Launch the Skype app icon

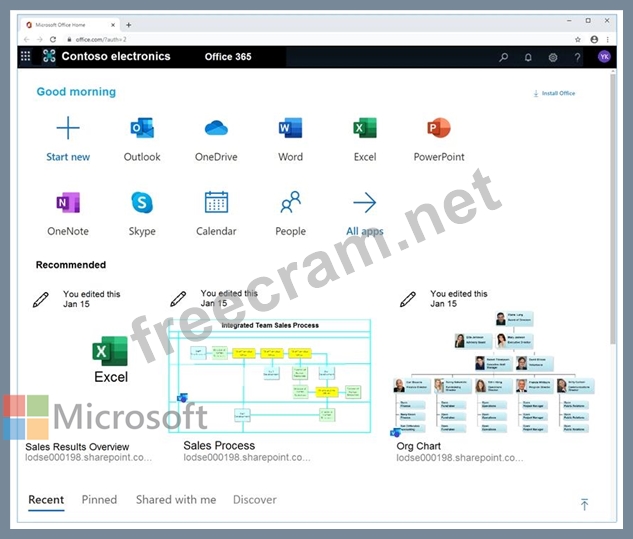[142, 202]
